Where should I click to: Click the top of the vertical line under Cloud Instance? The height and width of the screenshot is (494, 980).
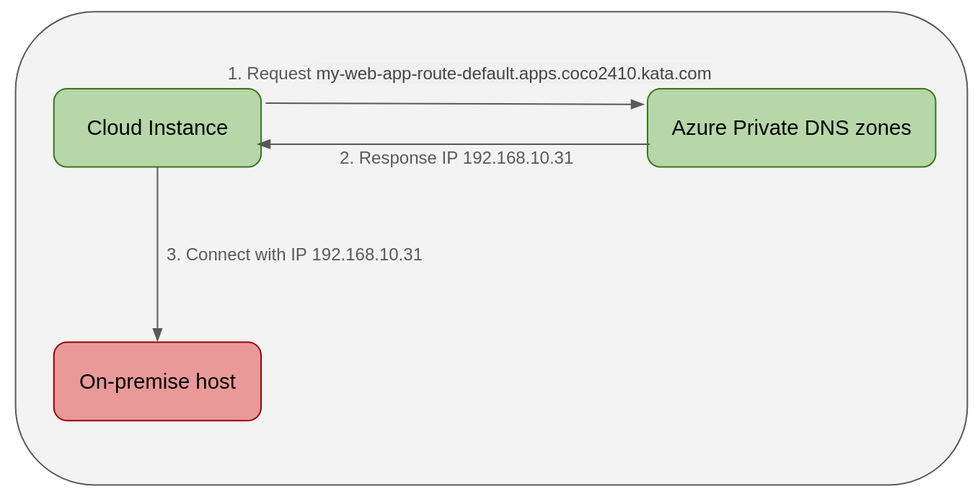[157, 170]
